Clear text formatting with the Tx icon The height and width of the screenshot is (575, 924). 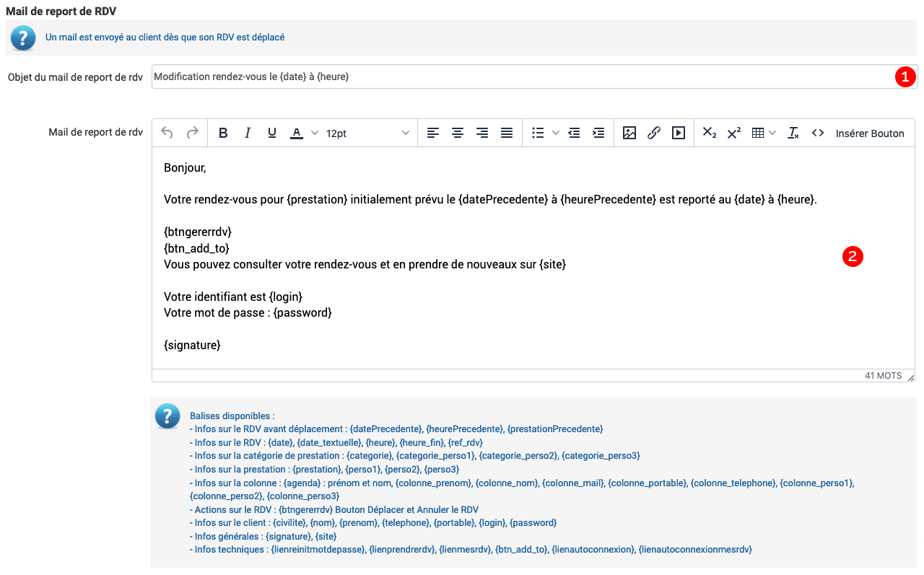(793, 133)
